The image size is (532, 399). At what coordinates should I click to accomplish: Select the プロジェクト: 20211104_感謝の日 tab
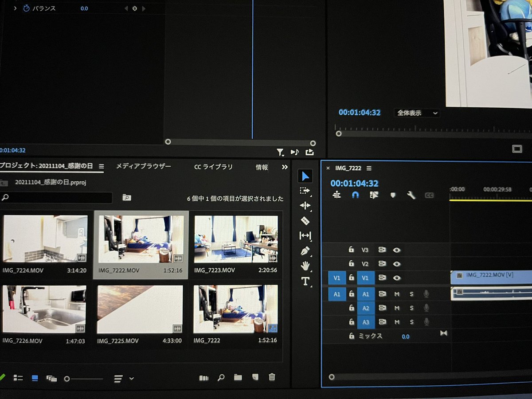click(46, 166)
